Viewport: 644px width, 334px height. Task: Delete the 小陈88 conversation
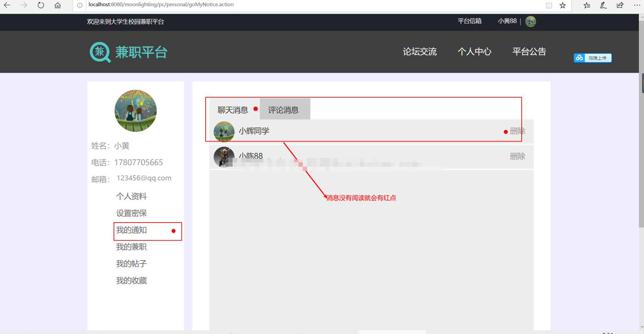(517, 156)
